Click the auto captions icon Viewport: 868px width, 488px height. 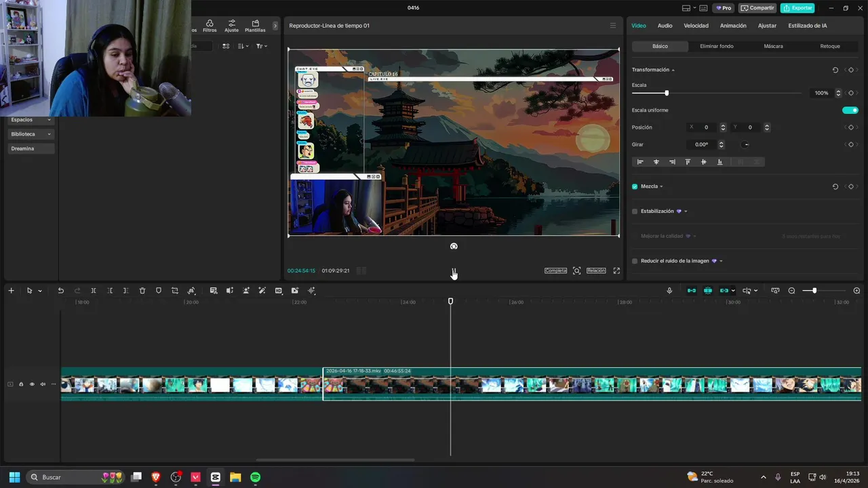click(214, 291)
